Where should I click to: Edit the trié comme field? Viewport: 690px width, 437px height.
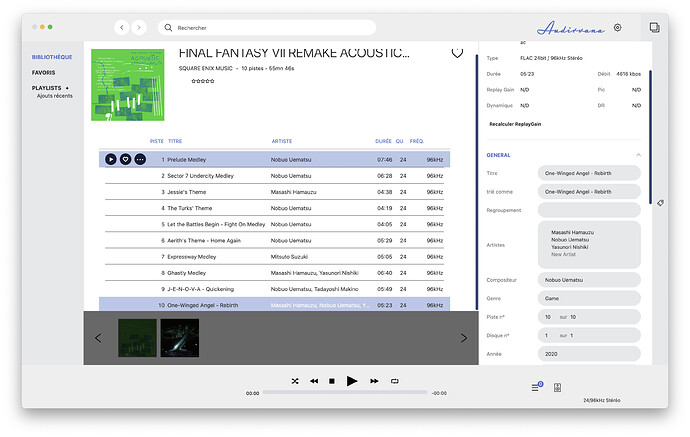pos(589,191)
